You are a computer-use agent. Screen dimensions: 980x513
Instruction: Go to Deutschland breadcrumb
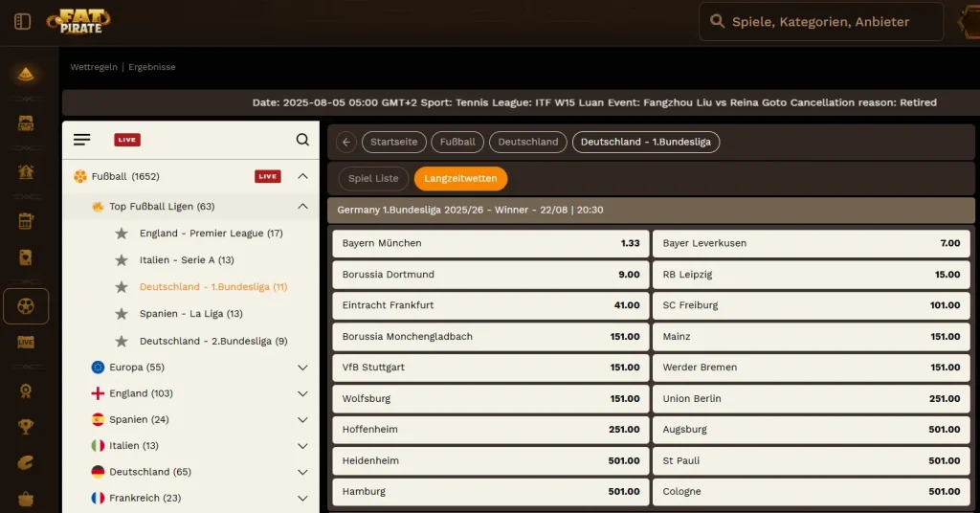(x=528, y=142)
